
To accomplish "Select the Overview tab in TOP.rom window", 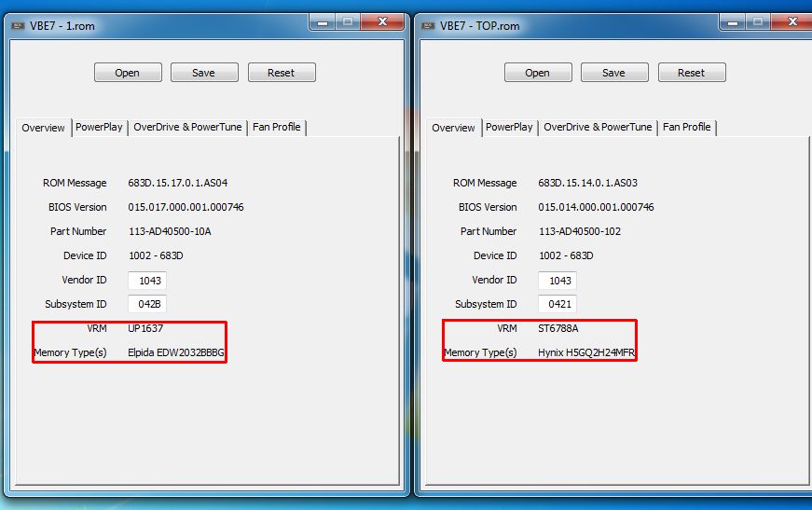I will click(454, 128).
